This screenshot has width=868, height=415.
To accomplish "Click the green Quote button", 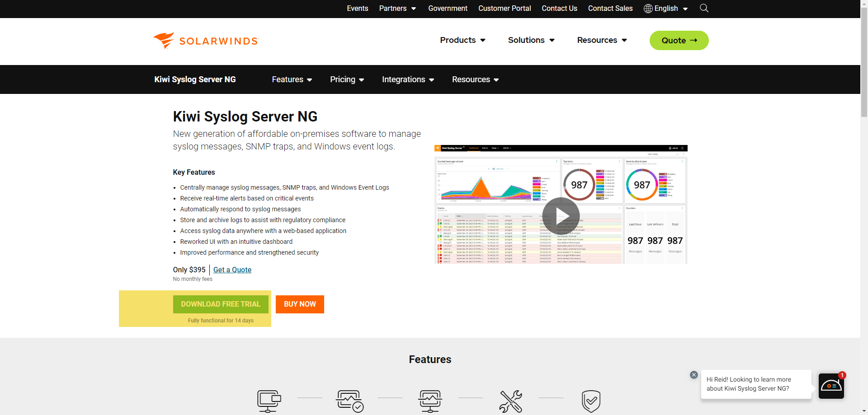I will [x=679, y=40].
